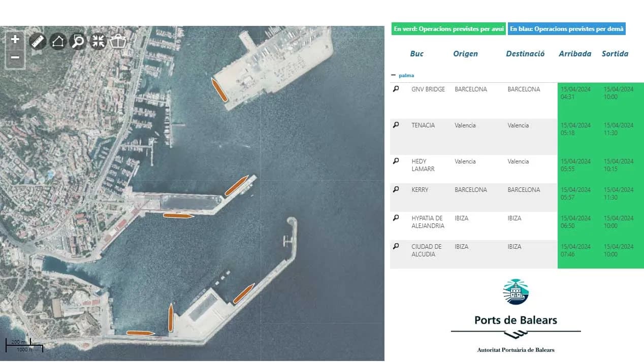
Task: Click CIUDAD DE ALCUDIA arrival time 07:46
Action: tap(567, 254)
